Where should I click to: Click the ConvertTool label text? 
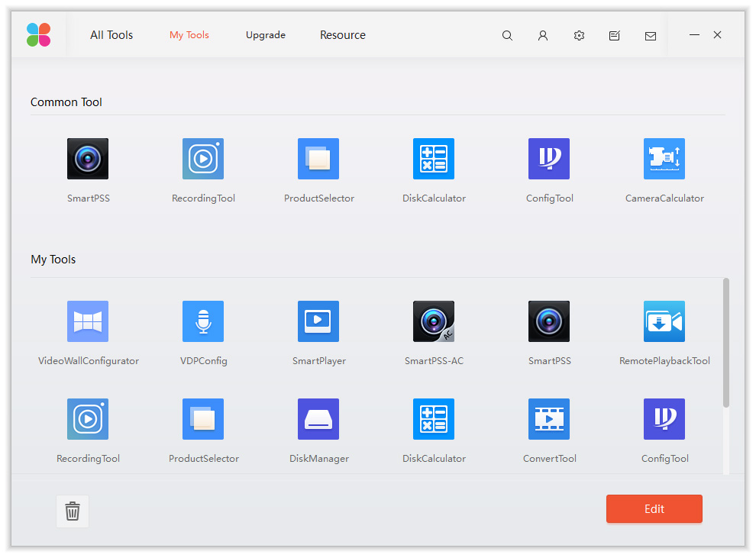pos(550,458)
